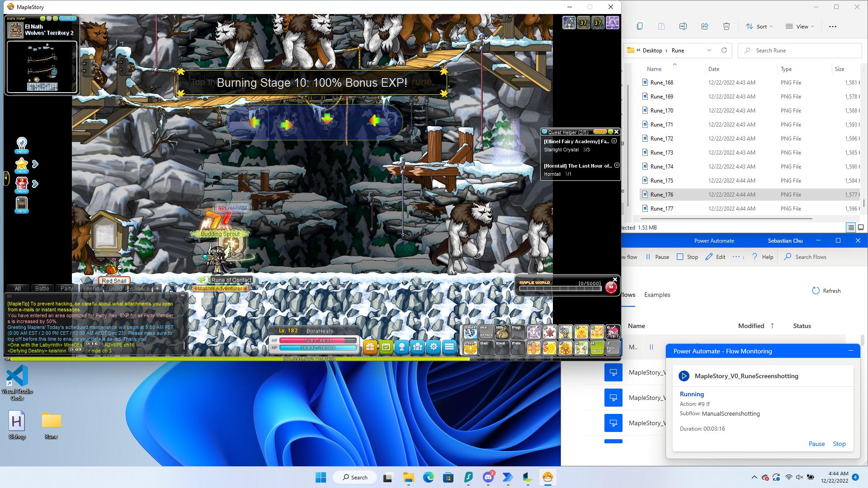Toggle the WORLD map button on the mini map
Image resolution: width=868 pixels, height=488 pixels.
pyautogui.click(x=67, y=19)
